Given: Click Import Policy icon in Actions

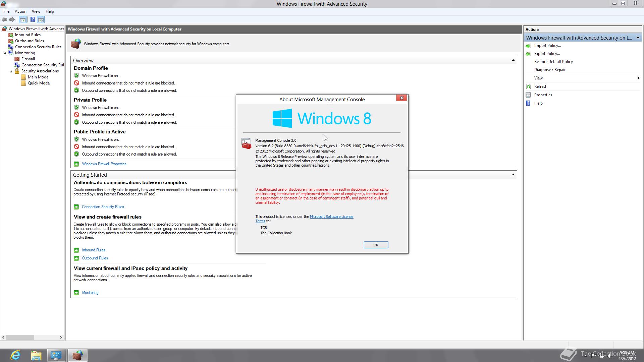Looking at the screenshot, I should pyautogui.click(x=528, y=46).
